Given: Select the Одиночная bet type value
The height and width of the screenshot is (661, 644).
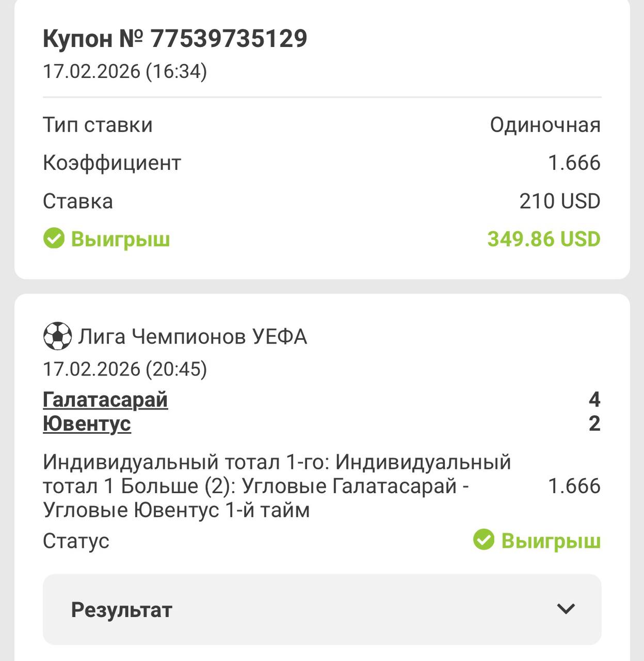Looking at the screenshot, I should (545, 125).
